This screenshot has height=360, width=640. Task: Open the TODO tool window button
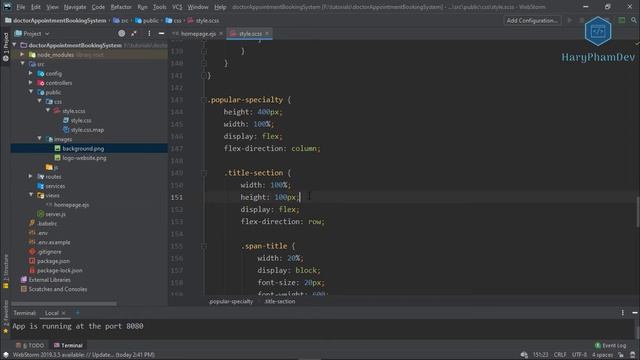[30, 345]
